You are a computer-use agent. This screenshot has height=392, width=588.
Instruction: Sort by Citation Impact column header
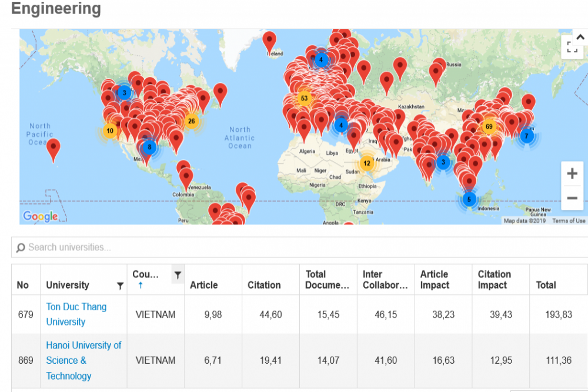point(495,280)
